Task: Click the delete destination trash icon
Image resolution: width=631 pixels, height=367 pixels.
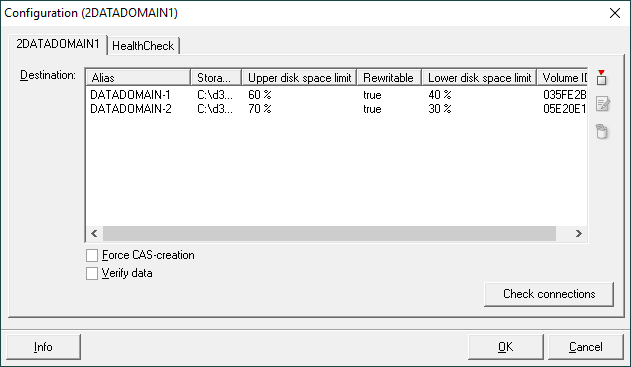Action: tap(602, 132)
